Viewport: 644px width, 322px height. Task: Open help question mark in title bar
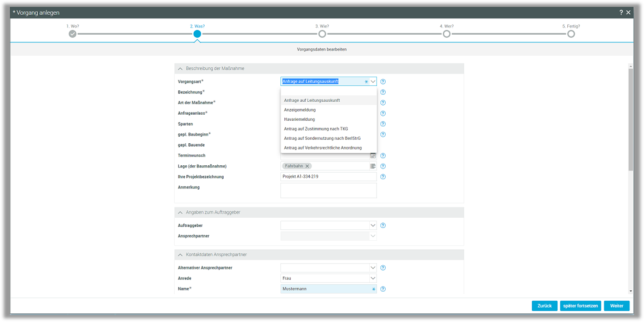coord(621,13)
